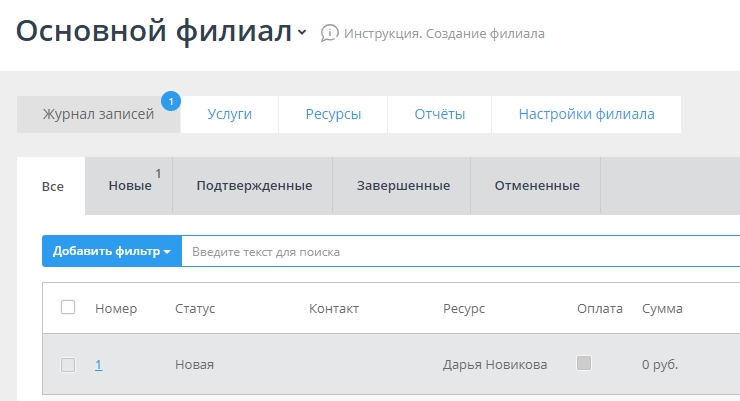This screenshot has width=740, height=401.
Task: Expand the Основной филиал branch dropdown arrow
Action: [x=302, y=34]
